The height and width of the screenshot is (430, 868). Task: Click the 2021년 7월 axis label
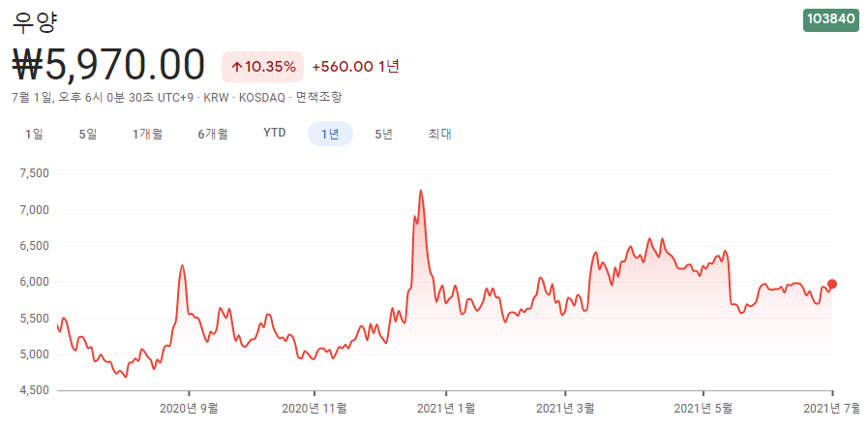tap(833, 409)
